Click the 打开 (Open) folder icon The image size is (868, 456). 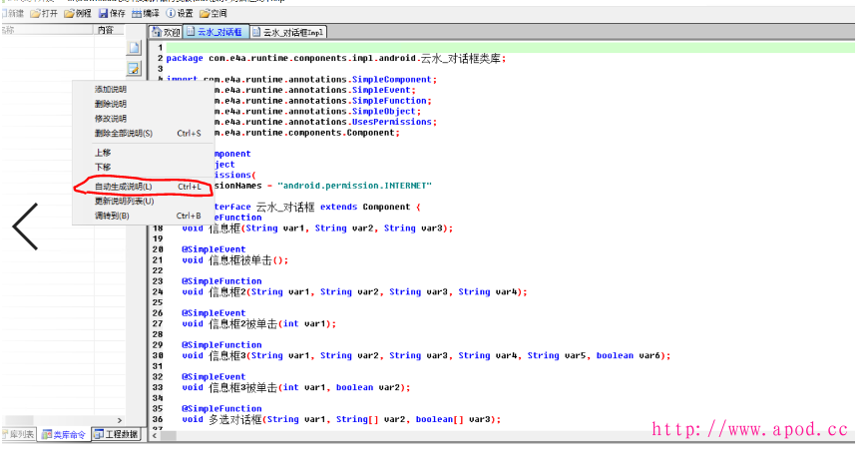[x=37, y=13]
